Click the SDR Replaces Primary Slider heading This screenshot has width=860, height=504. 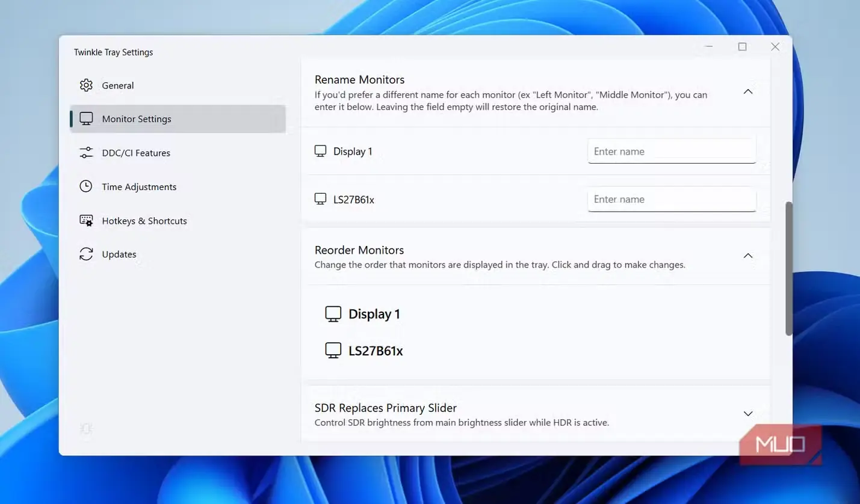click(x=386, y=408)
